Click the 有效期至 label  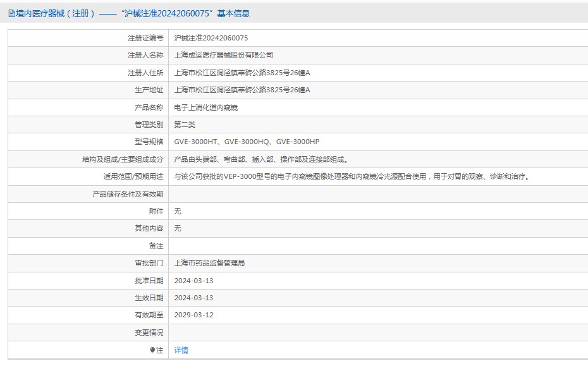pyautogui.click(x=149, y=315)
